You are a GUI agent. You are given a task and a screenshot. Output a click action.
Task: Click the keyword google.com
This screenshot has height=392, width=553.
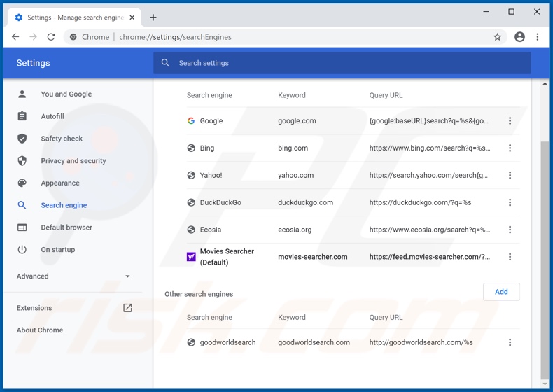tap(297, 120)
